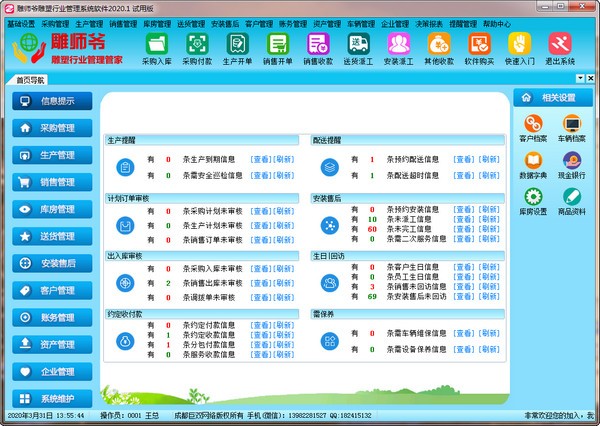The width and height of the screenshot is (600, 426).
Task: Open 销售收款 toolbar icon
Action: [318, 48]
